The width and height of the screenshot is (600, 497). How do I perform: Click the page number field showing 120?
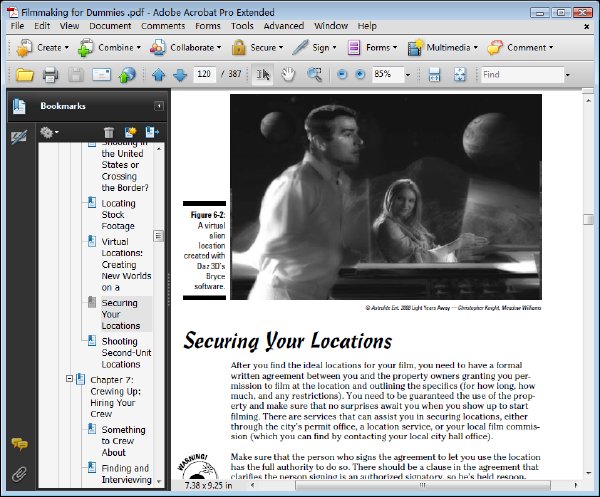(204, 74)
